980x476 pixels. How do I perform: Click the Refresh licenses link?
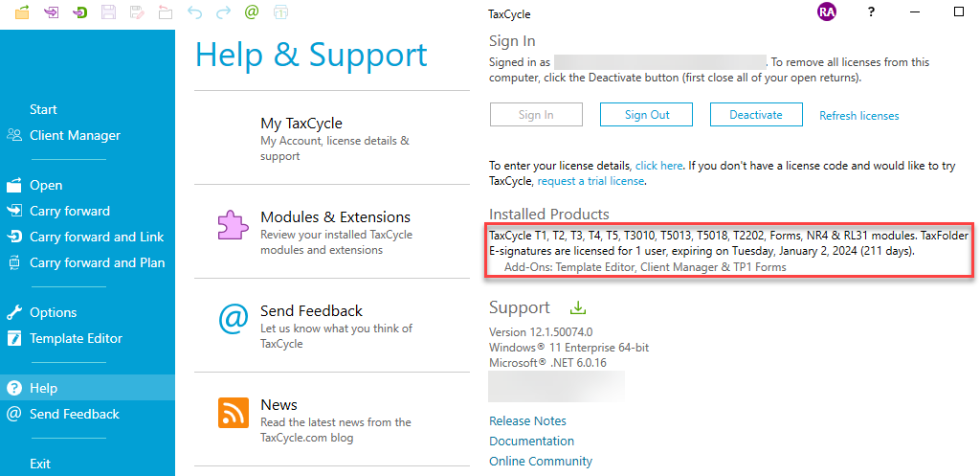[858, 116]
